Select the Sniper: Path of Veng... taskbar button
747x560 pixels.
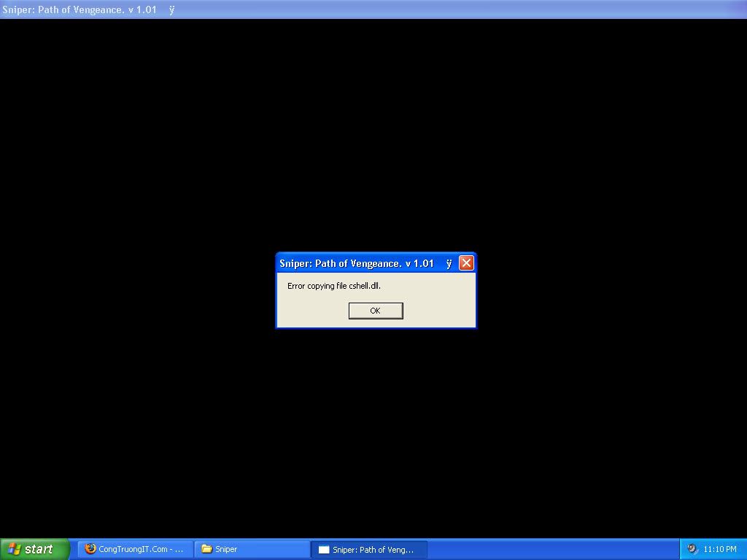(x=368, y=549)
